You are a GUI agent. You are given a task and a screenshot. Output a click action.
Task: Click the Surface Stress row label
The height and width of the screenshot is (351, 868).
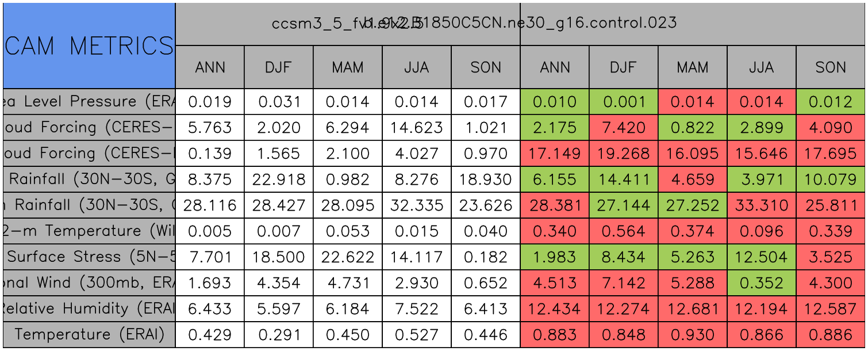(x=89, y=257)
